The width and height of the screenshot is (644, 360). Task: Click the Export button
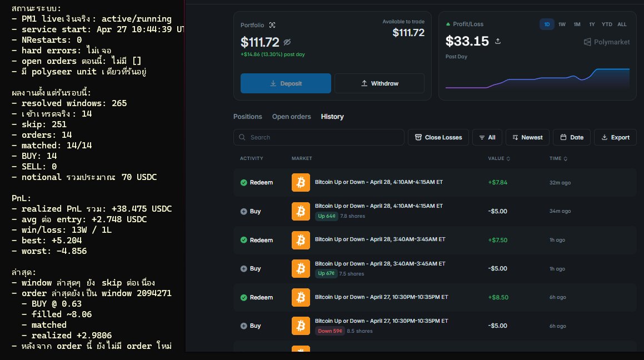615,137
